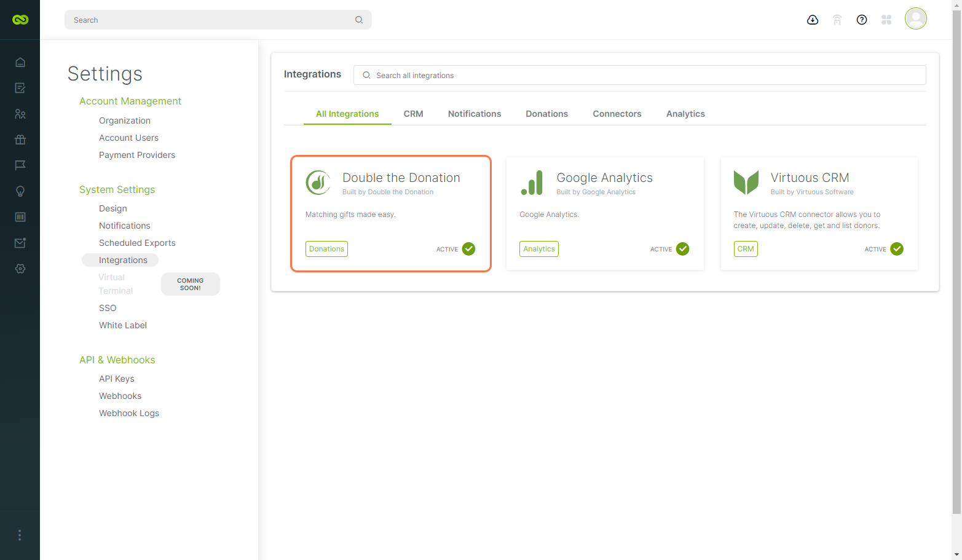The height and width of the screenshot is (560, 962).
Task: Select the All Integrations tab
Action: pos(347,114)
